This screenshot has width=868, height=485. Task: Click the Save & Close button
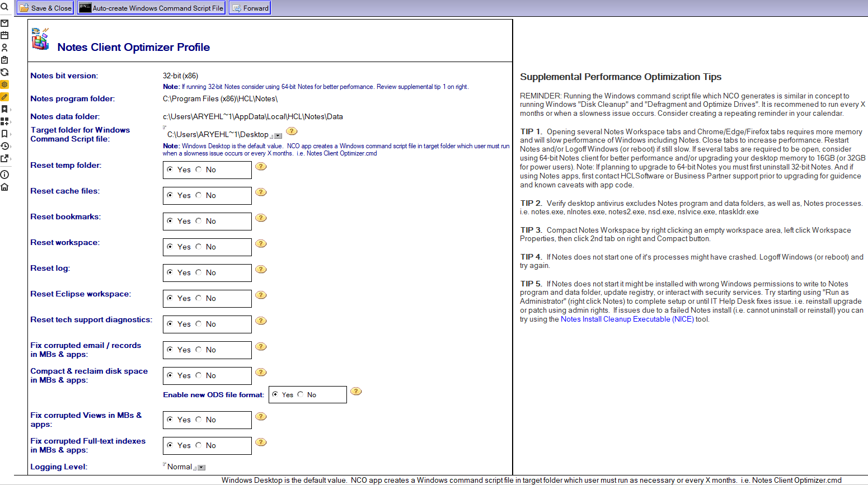pyautogui.click(x=46, y=8)
